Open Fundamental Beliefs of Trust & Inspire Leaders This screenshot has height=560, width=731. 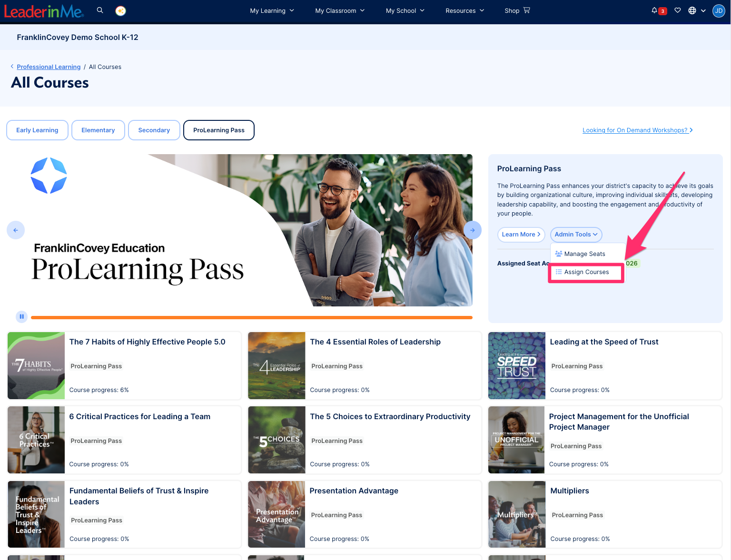(139, 496)
